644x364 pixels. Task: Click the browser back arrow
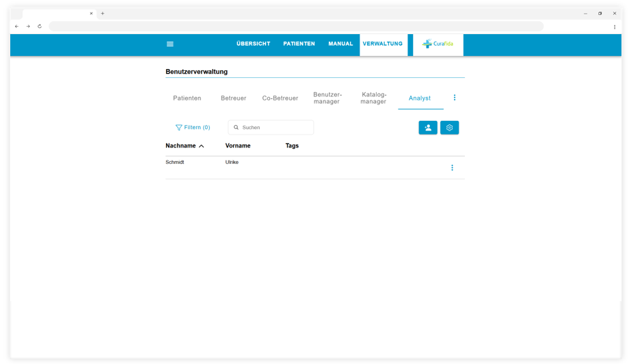point(17,26)
